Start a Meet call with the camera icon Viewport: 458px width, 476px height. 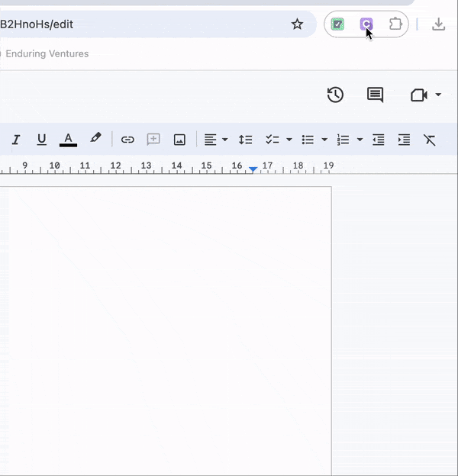(x=419, y=95)
